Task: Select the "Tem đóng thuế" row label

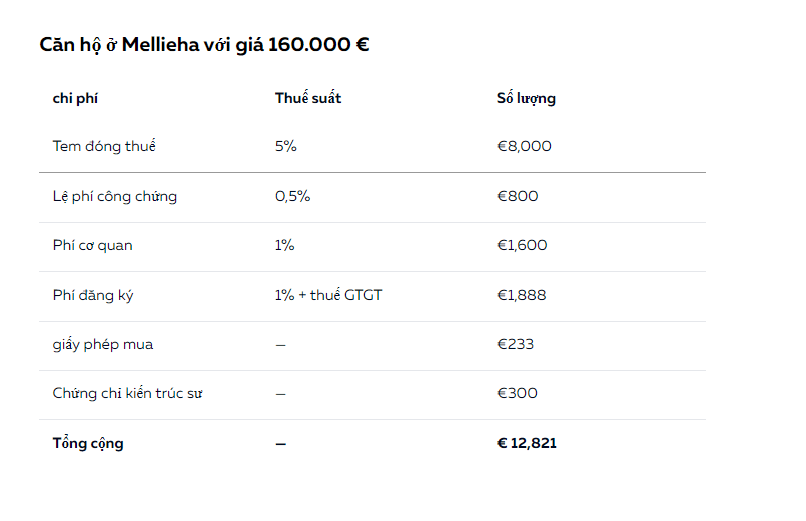Action: click(x=104, y=147)
